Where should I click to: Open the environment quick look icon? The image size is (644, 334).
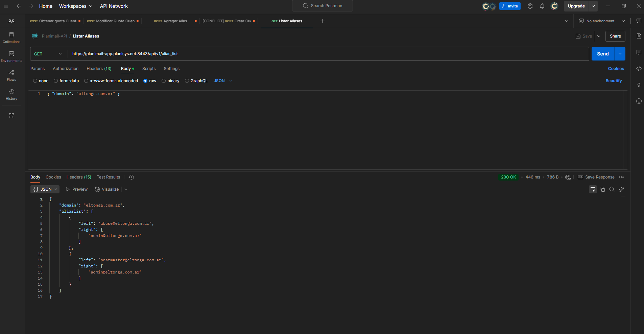639,21
